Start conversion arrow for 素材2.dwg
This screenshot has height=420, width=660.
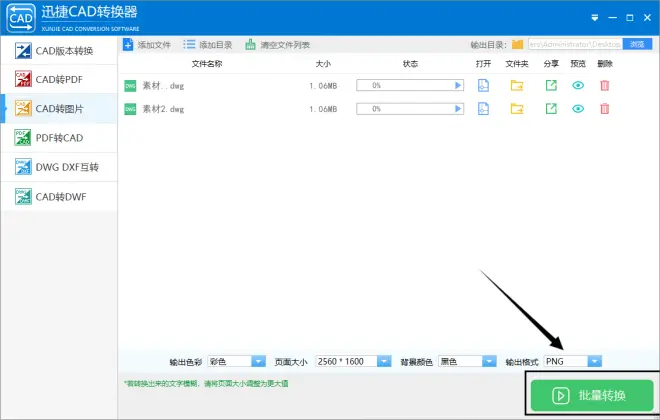pyautogui.click(x=458, y=109)
